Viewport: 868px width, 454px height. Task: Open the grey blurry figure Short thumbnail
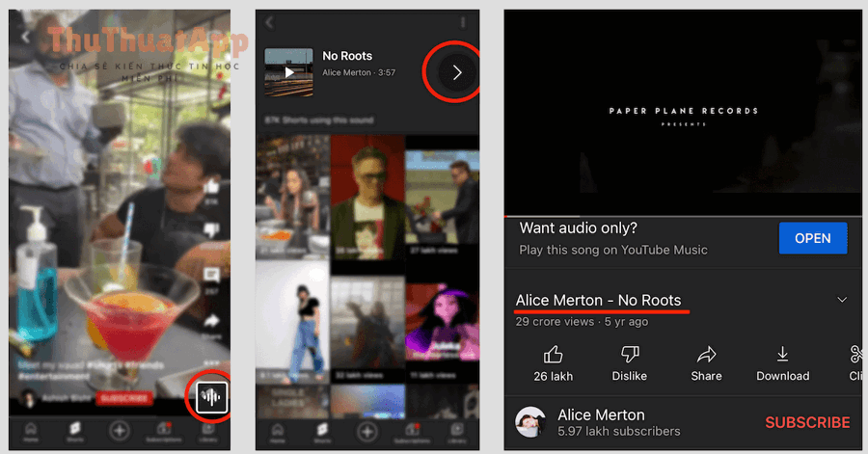[x=367, y=322]
